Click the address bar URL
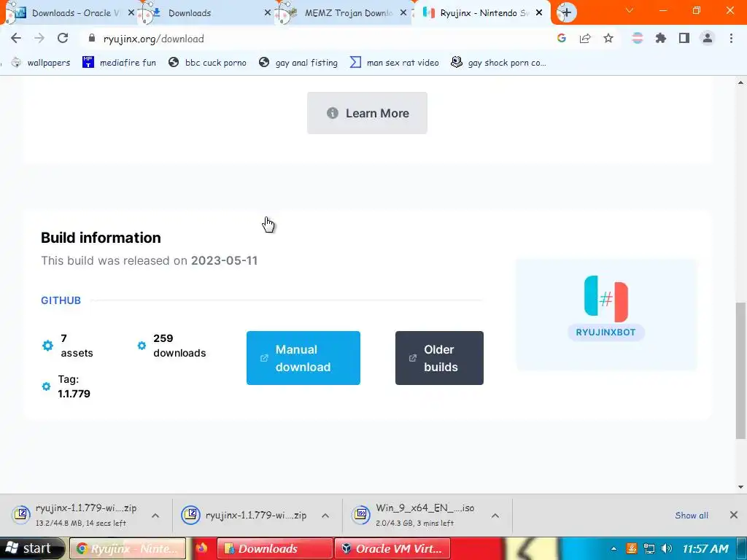Viewport: 747px width, 560px height. click(153, 39)
